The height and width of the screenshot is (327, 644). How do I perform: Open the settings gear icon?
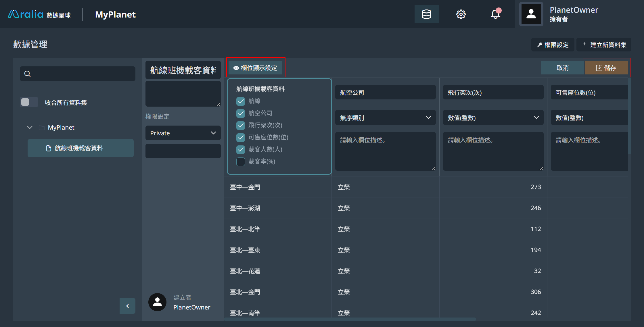point(461,14)
